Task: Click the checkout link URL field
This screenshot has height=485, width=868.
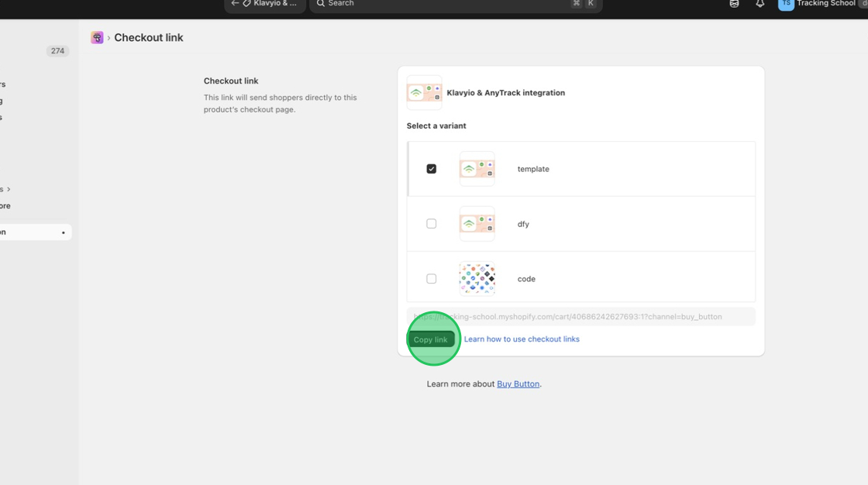Action: [x=580, y=317]
